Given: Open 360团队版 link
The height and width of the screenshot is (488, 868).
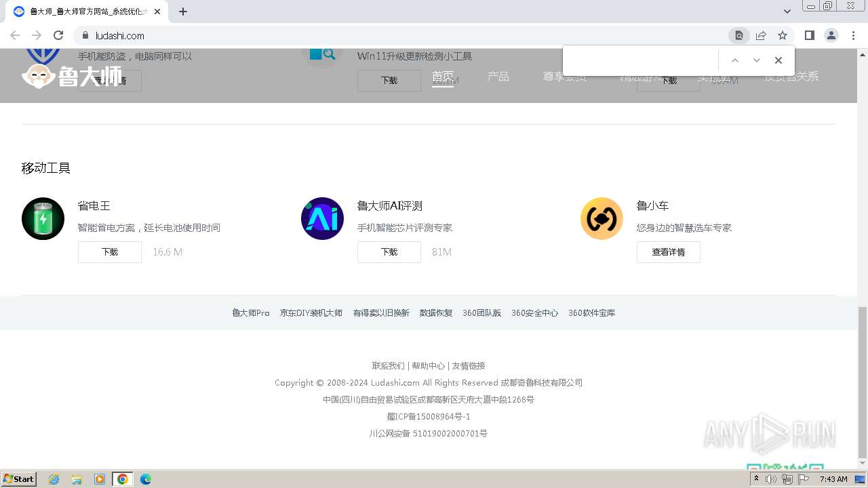Looking at the screenshot, I should (x=482, y=313).
